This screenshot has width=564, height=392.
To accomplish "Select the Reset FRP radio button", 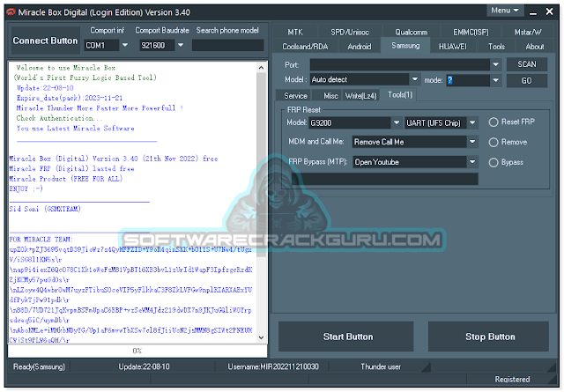I will [x=493, y=122].
